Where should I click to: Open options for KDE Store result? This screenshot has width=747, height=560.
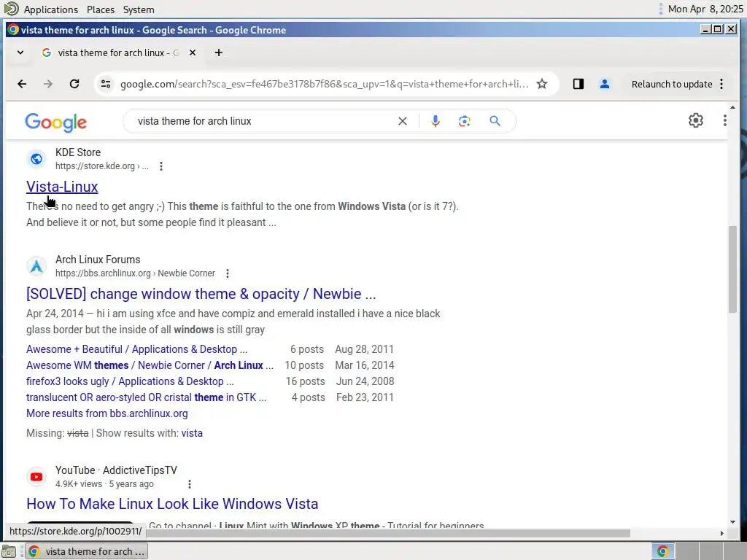161,166
